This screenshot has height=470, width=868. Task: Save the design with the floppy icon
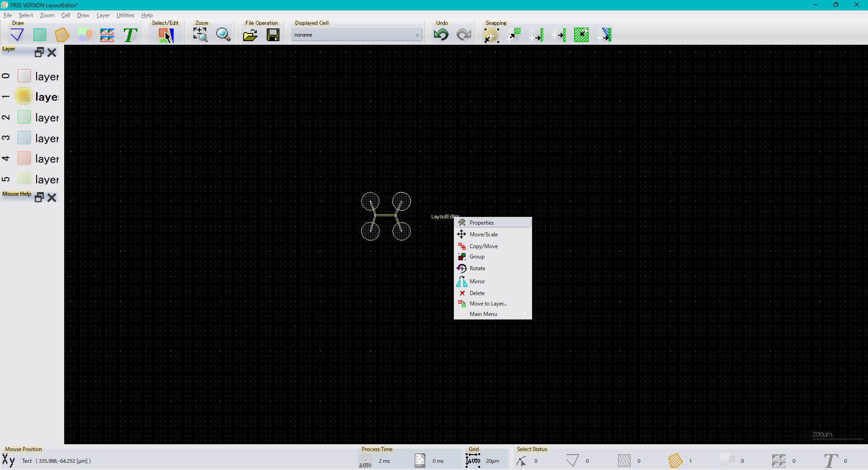tap(273, 35)
